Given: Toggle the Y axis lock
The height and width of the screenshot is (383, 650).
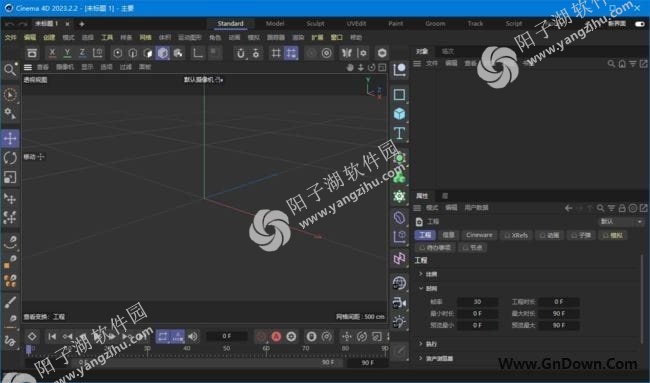Looking at the screenshot, I should (67, 53).
